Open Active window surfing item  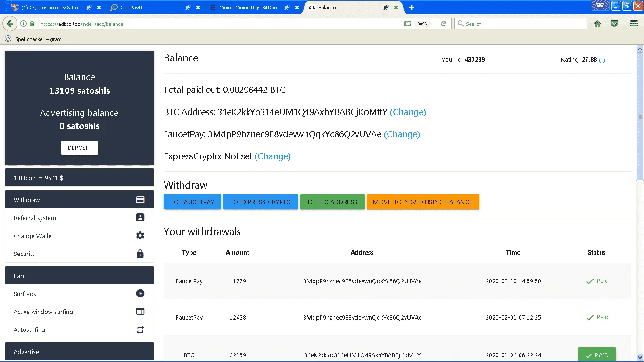(x=79, y=312)
